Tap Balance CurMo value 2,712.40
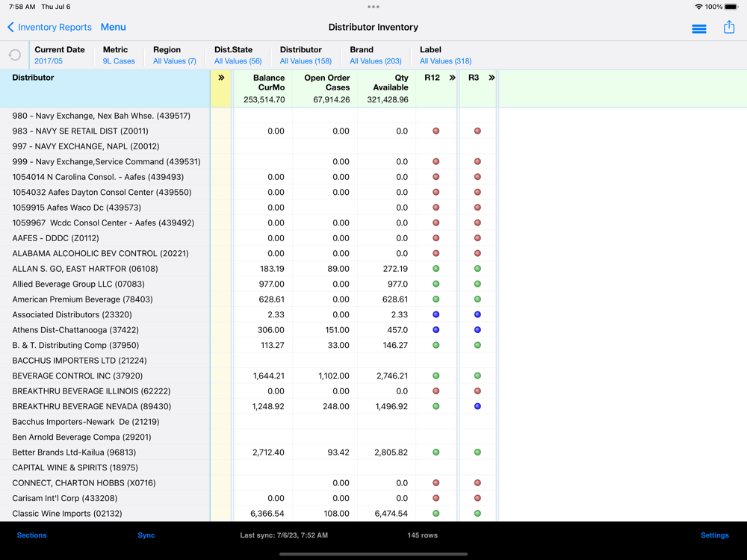This screenshot has height=560, width=747. tap(269, 452)
